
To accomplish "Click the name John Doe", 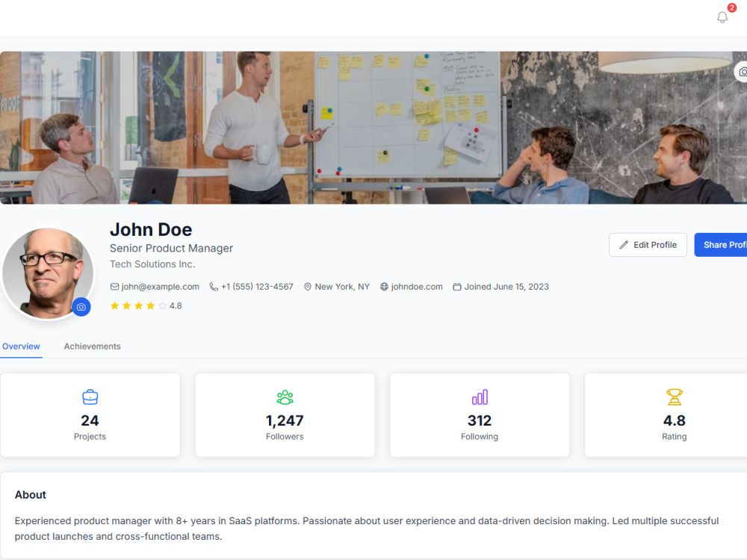I will (151, 229).
